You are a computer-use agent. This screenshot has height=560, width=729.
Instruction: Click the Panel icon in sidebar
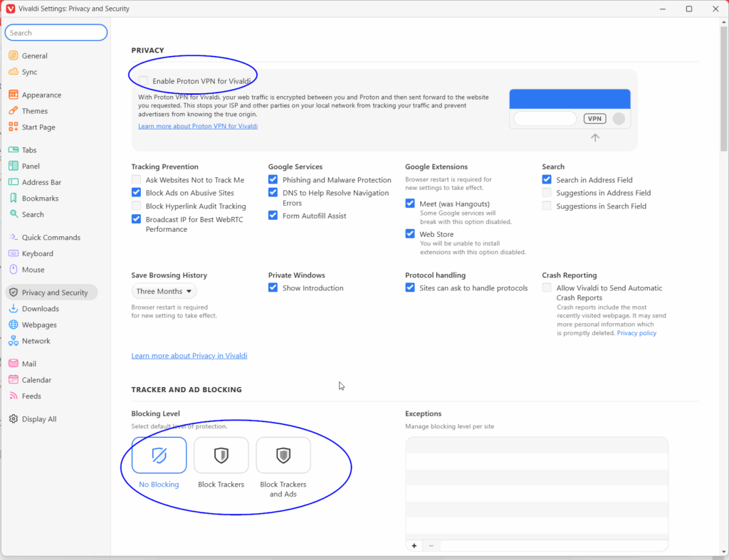point(14,166)
